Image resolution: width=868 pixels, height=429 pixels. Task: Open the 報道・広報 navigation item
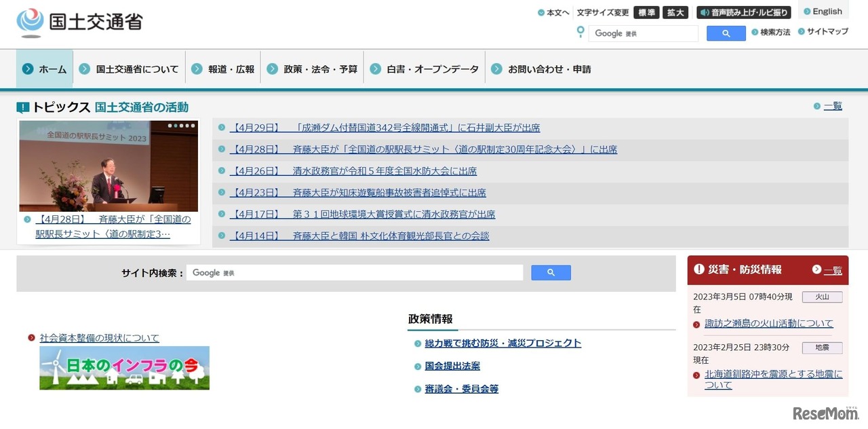[x=223, y=69]
